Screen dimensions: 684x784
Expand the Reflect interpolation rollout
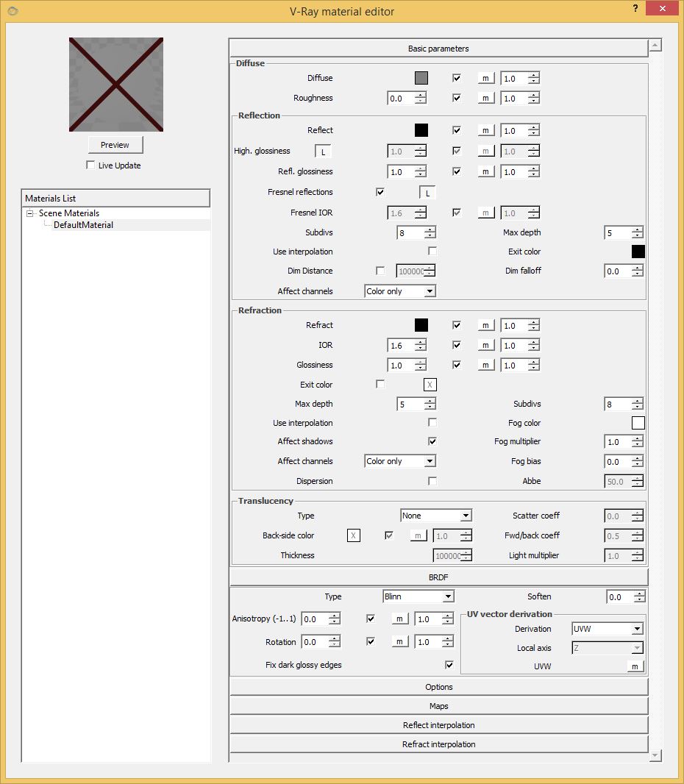438,725
